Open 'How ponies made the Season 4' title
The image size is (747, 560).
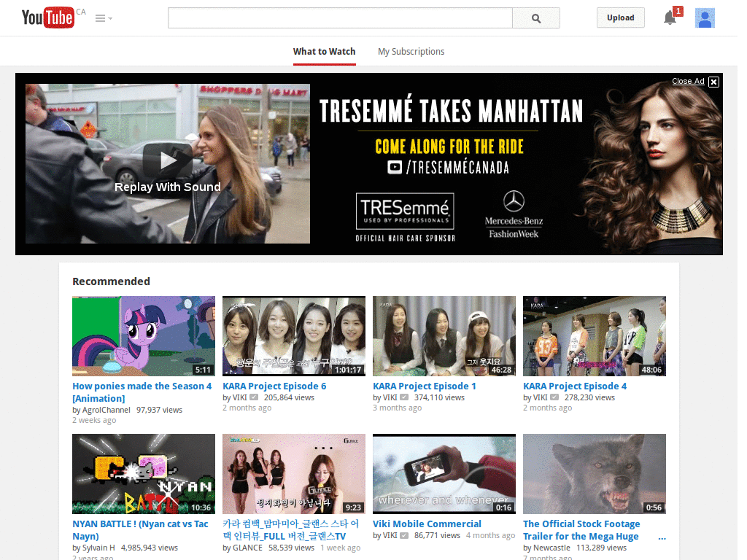pos(142,392)
